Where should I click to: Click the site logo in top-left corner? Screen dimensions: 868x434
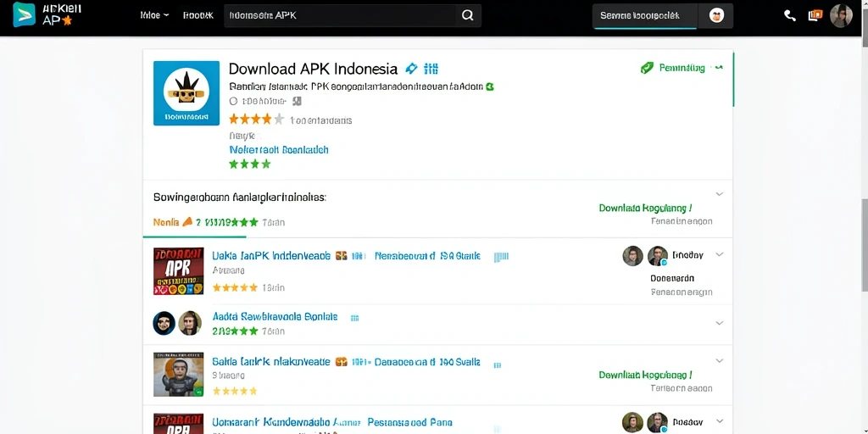(x=47, y=15)
